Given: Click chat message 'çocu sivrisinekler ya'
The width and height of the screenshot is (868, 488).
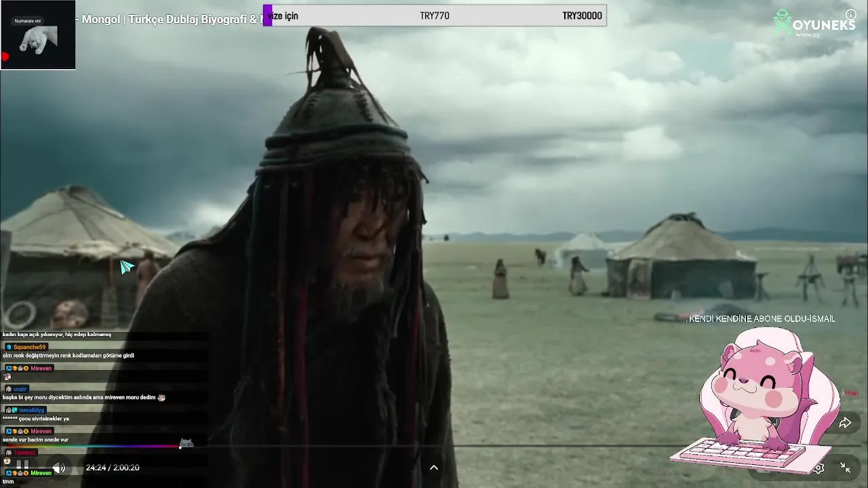Looking at the screenshot, I should (x=35, y=419).
